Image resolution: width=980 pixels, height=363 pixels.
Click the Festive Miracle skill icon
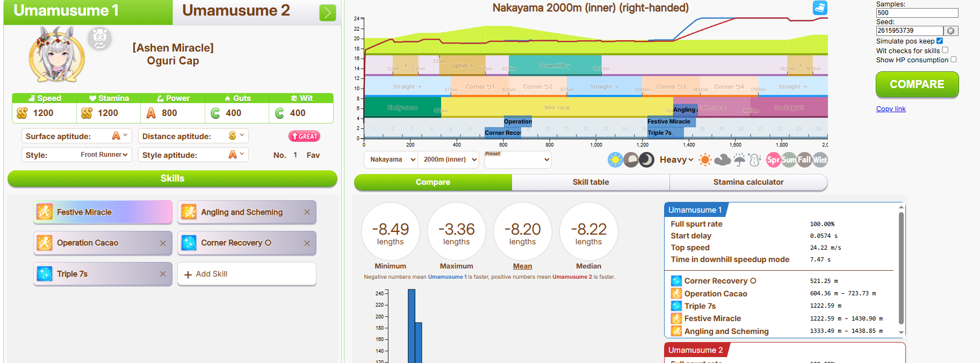[x=45, y=212]
